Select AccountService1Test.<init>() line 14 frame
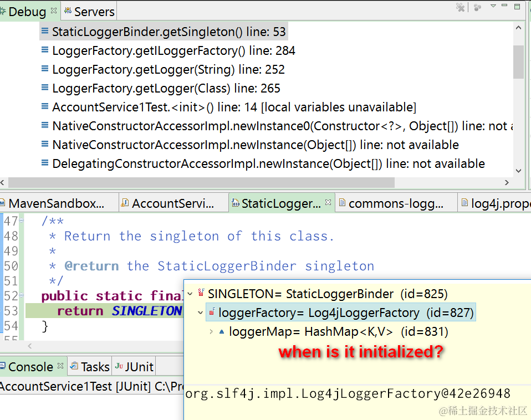 pyautogui.click(x=228, y=107)
